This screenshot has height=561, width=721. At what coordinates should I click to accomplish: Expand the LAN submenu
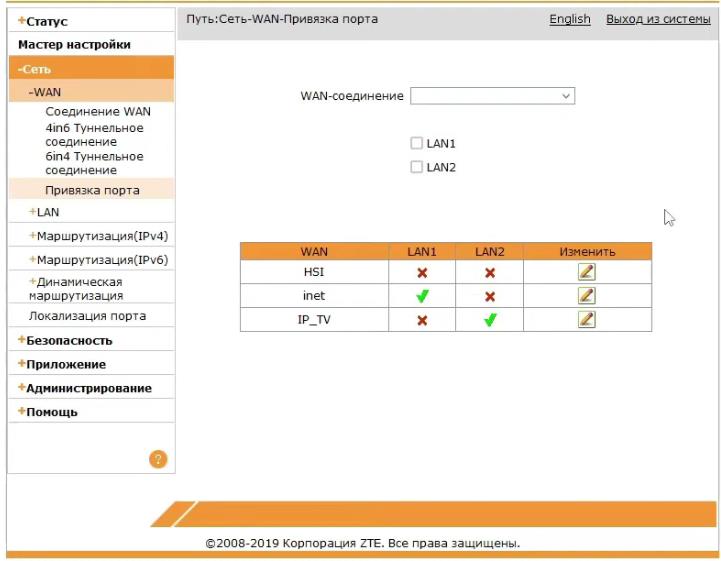click(x=47, y=212)
